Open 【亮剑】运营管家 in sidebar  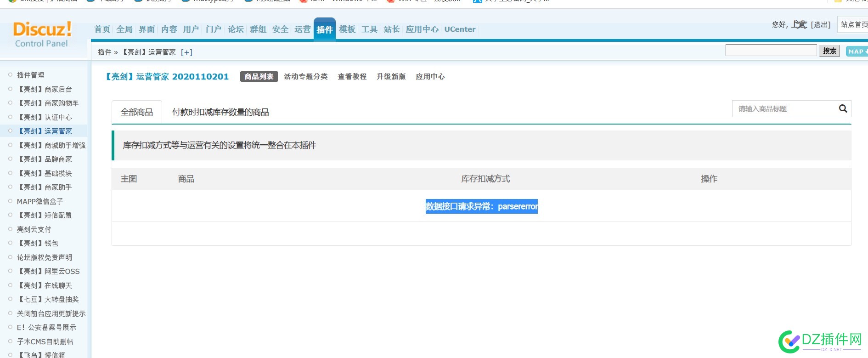click(x=45, y=131)
